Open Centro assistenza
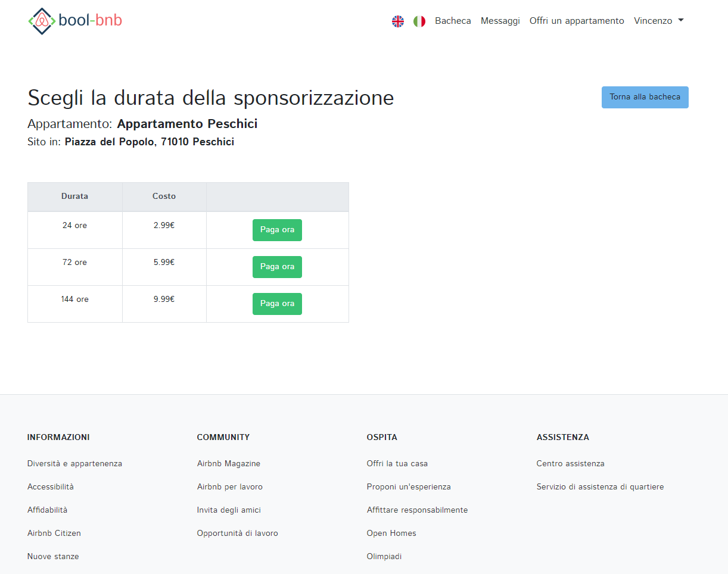728x574 pixels. pos(570,463)
